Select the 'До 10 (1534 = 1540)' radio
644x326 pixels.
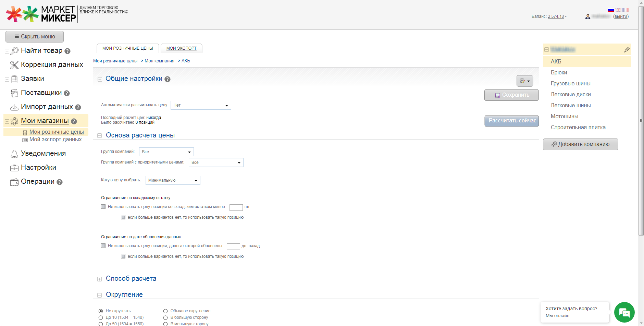(101, 318)
